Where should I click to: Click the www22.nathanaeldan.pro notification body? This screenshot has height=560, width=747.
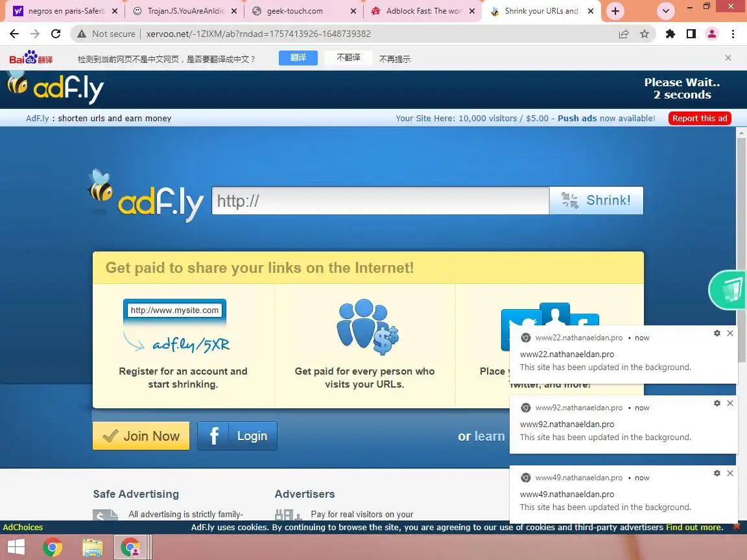coord(624,355)
